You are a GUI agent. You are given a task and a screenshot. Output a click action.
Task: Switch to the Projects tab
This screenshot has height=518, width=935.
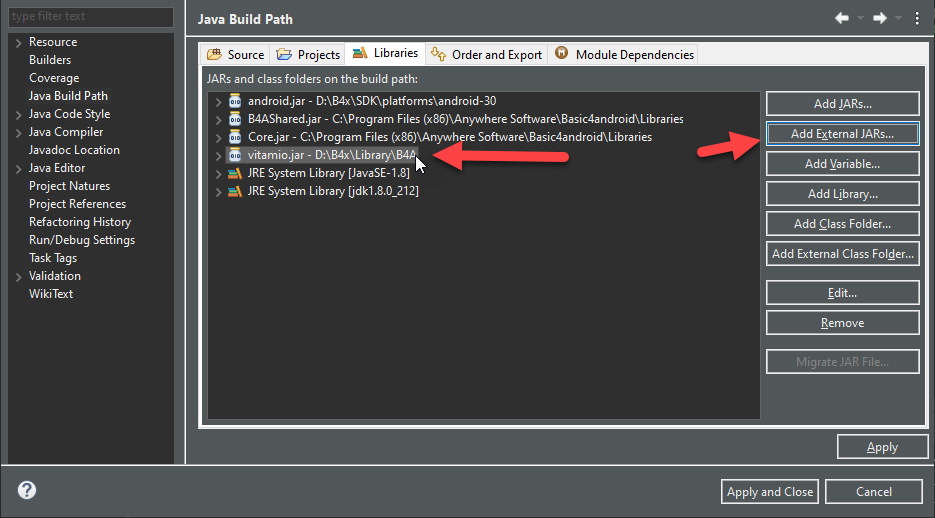coord(308,55)
